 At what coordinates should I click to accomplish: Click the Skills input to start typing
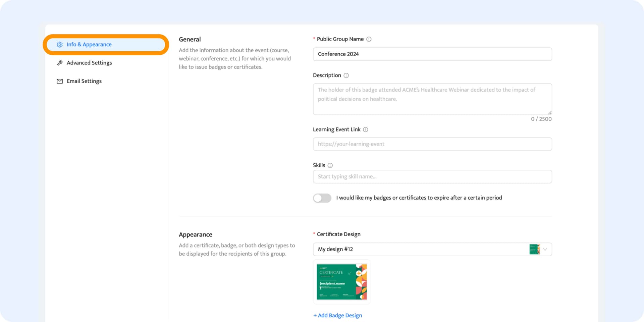coord(432,176)
